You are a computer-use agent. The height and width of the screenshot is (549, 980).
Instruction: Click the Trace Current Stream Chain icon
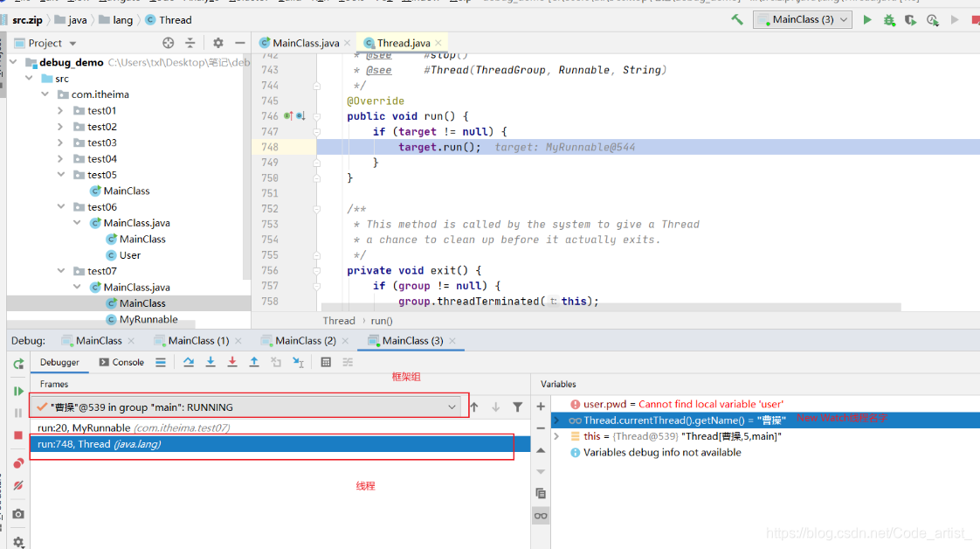348,362
